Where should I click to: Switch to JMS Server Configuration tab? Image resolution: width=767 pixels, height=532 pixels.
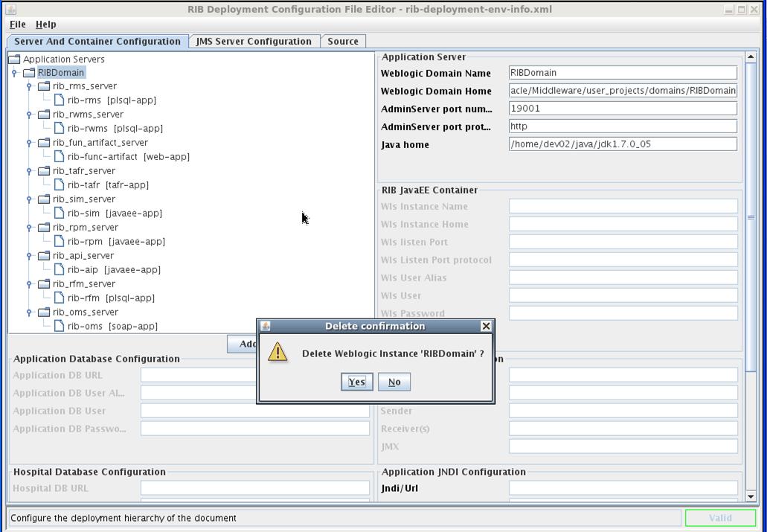point(254,42)
